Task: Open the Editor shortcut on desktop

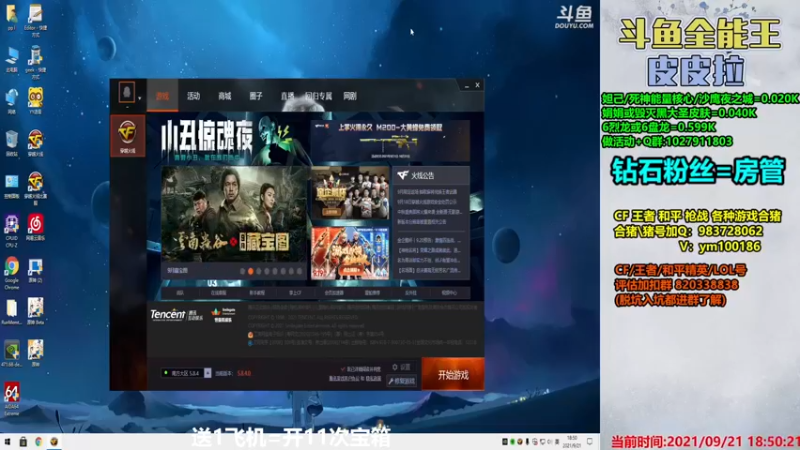Action: point(35,20)
